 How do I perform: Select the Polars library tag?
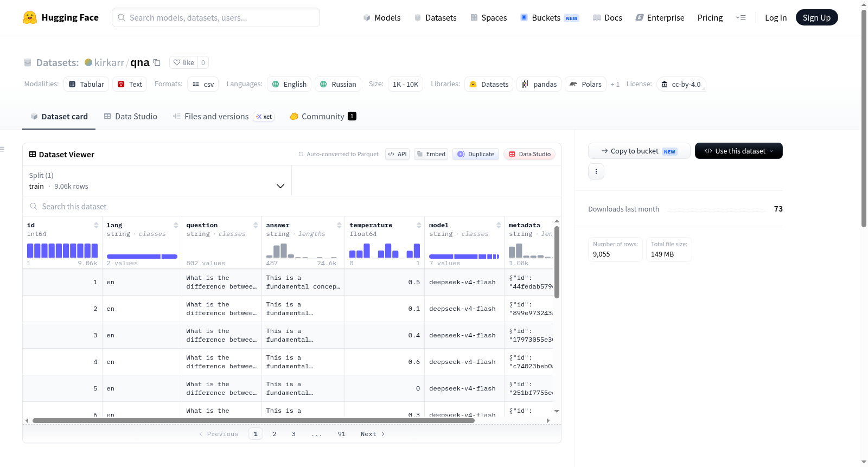pyautogui.click(x=585, y=84)
